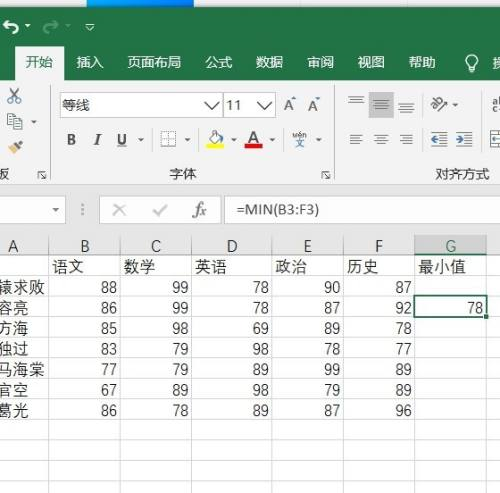The image size is (500, 493).
Task: Open underline style dropdown arrow
Action: click(141, 139)
